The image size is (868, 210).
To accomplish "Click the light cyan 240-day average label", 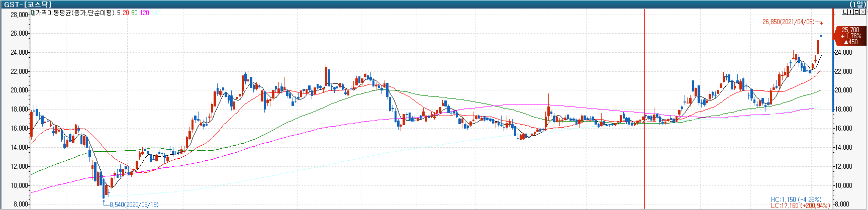I will pyautogui.click(x=156, y=13).
